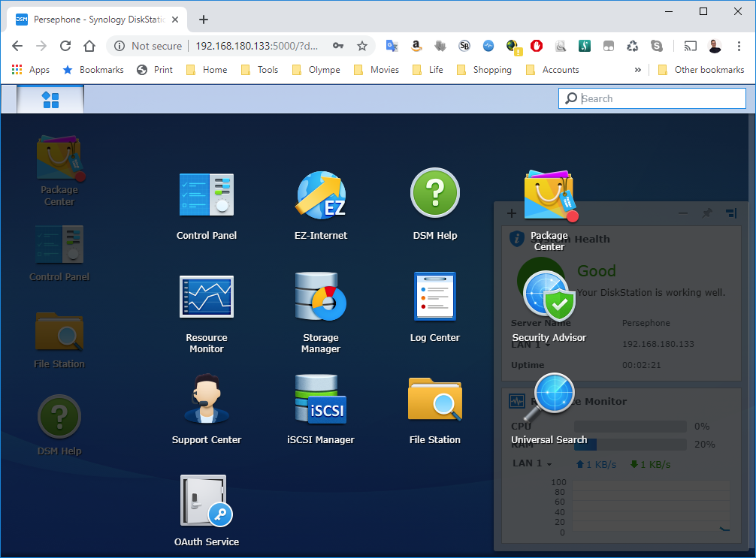Go back in browser history

(17, 46)
